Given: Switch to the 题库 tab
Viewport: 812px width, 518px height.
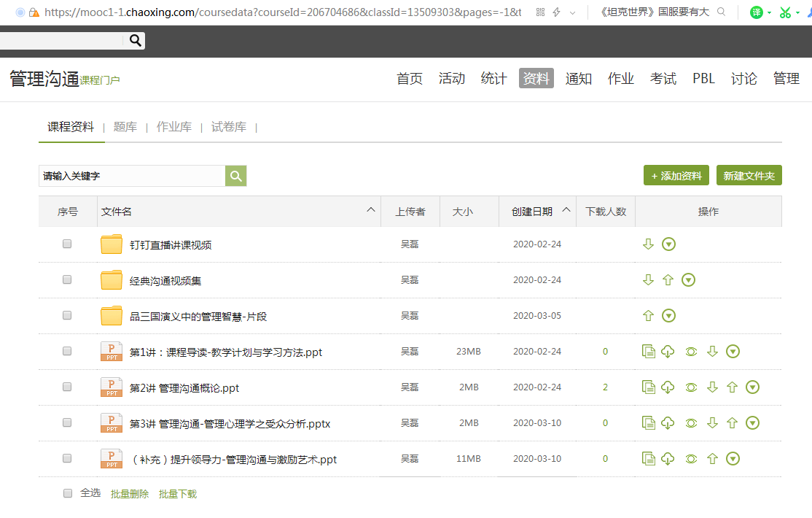Looking at the screenshot, I should 125,127.
